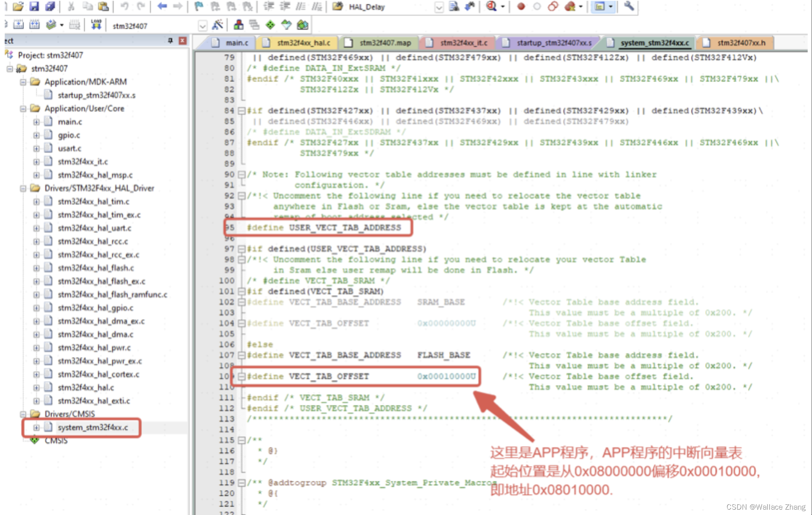Switch to the stm32f4xx_hal.c tab
The image size is (812, 515).
(x=297, y=43)
